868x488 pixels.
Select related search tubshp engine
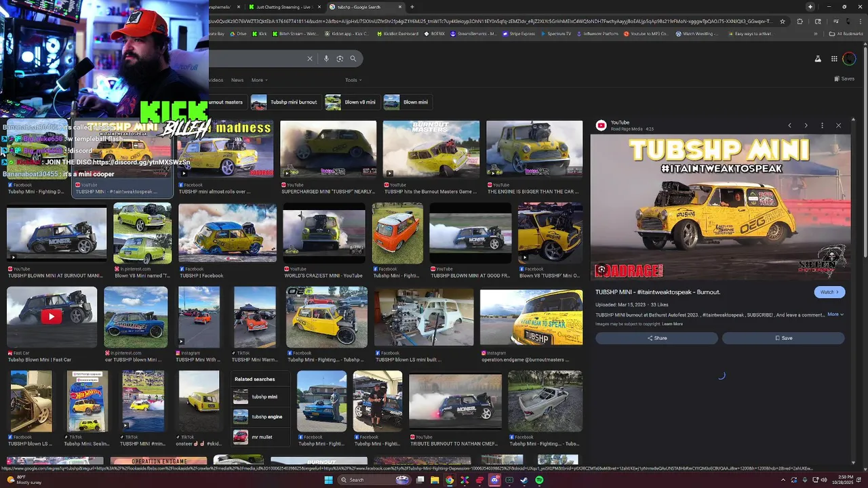261,417
